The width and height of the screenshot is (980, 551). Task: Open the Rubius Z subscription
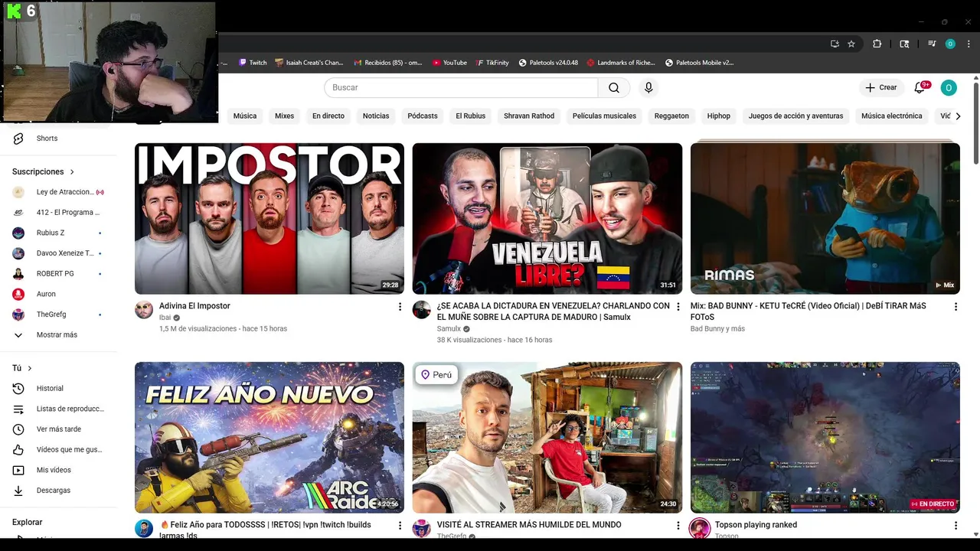point(60,233)
